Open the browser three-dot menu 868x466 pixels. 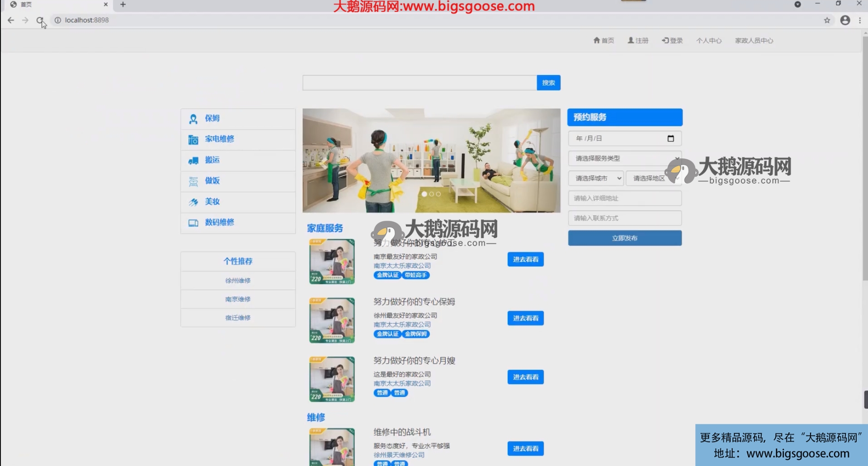860,20
